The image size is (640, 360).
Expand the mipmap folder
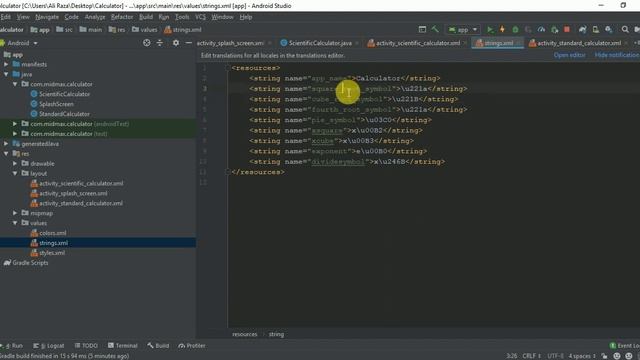click(15, 213)
